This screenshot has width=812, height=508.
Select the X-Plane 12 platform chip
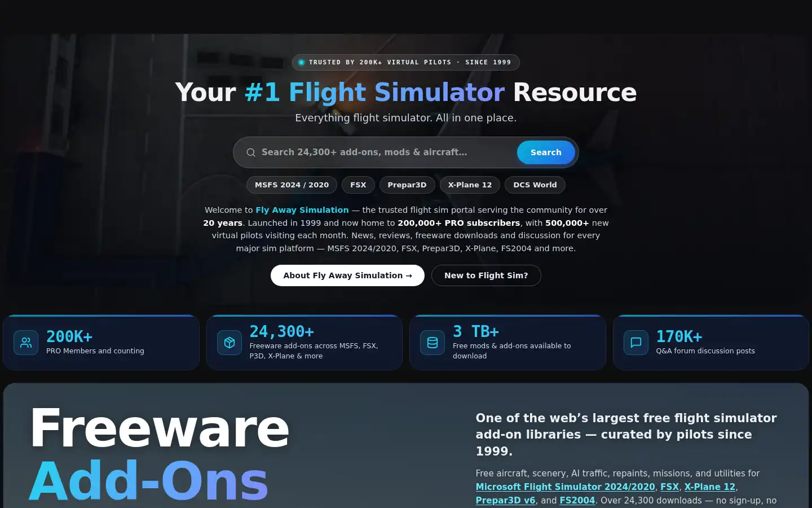point(470,185)
